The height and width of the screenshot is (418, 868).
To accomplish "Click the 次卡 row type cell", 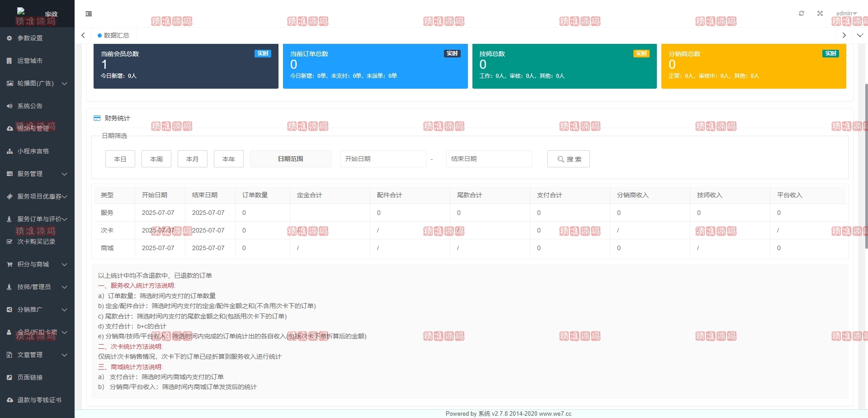I will [x=114, y=230].
